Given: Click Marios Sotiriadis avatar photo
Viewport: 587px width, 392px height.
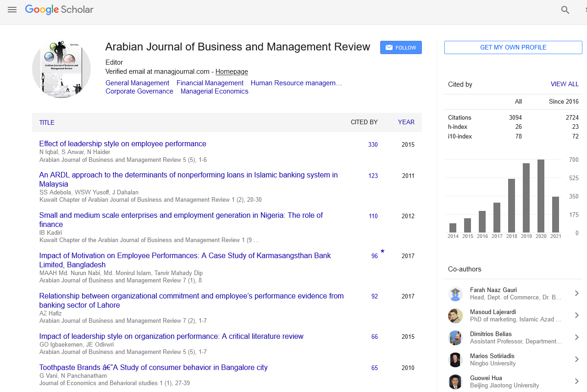Looking at the screenshot, I should click(x=455, y=360).
